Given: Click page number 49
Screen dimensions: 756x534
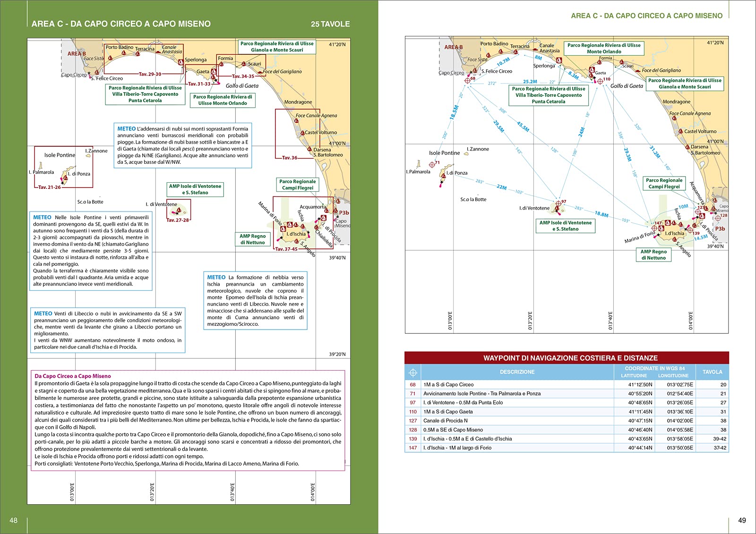Looking at the screenshot, I should [742, 520].
